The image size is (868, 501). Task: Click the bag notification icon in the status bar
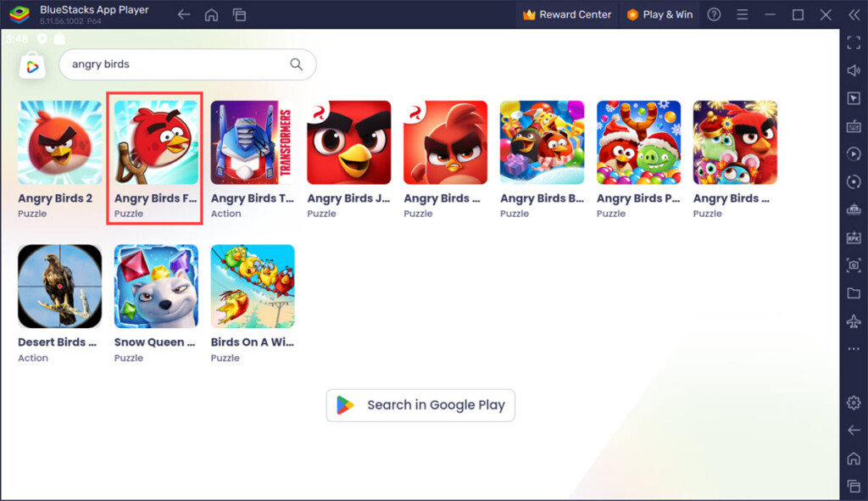(59, 39)
